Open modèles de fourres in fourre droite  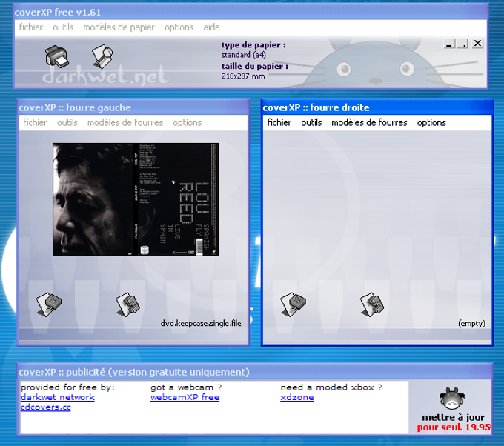369,122
